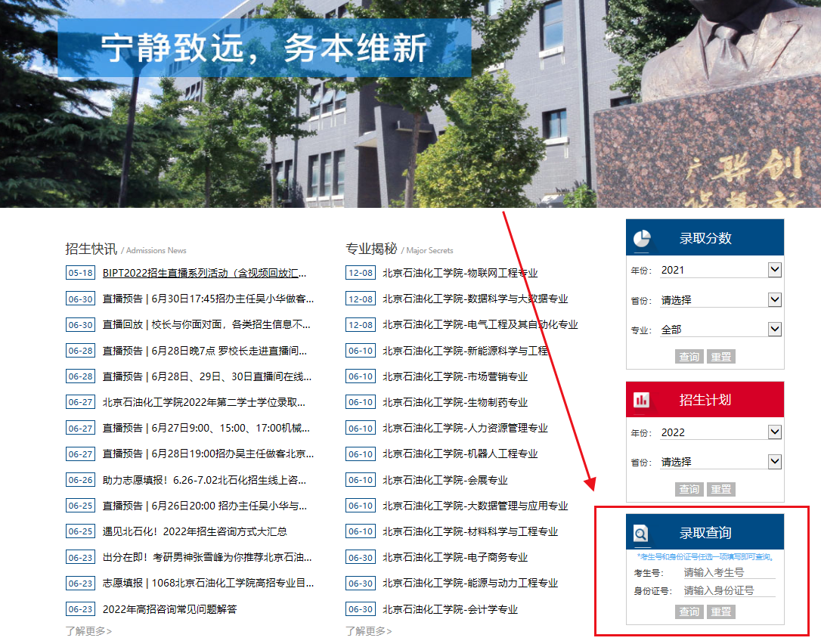Click 查询 button in 录取分数 panel
Viewport: 821px width, 644px height.
(689, 357)
